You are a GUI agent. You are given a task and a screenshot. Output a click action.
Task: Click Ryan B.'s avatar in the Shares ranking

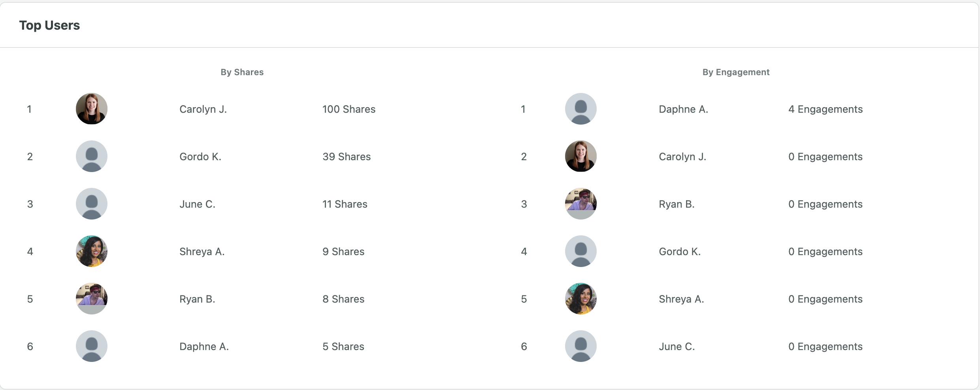click(x=92, y=299)
